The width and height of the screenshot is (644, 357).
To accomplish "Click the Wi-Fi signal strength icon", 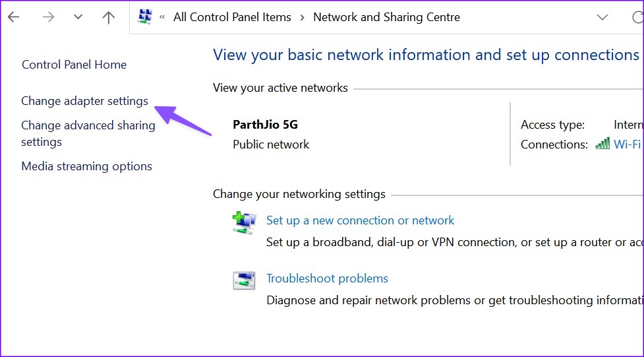I will [602, 144].
